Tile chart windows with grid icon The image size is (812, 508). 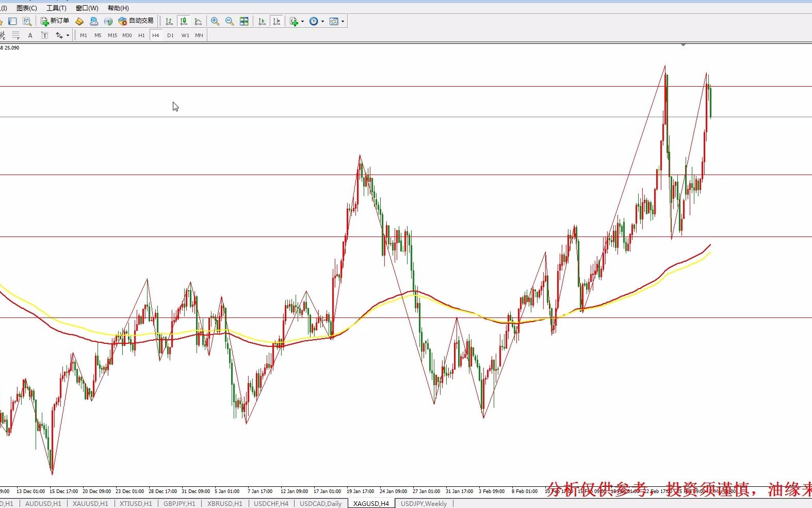click(244, 21)
